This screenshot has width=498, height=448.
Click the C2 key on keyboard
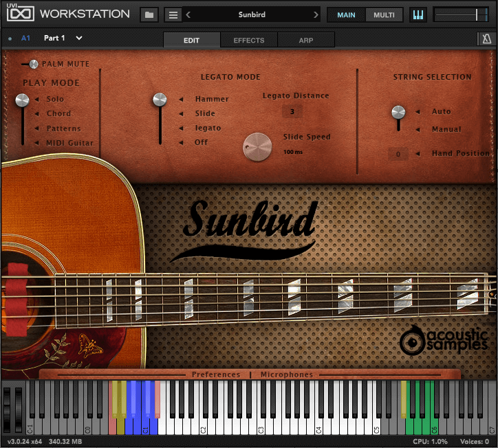point(203,427)
